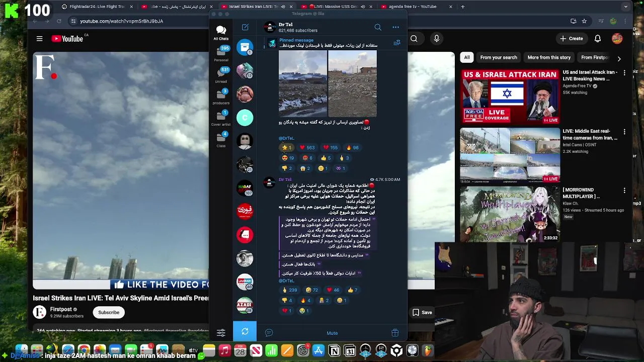
Task: Reload the current browser page
Action: pyautogui.click(x=59, y=21)
